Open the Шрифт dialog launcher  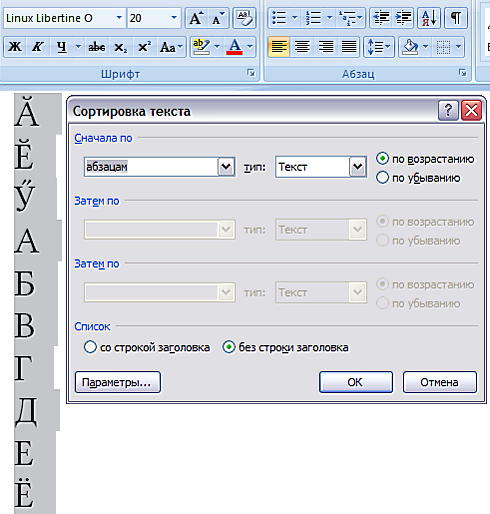coord(251,73)
